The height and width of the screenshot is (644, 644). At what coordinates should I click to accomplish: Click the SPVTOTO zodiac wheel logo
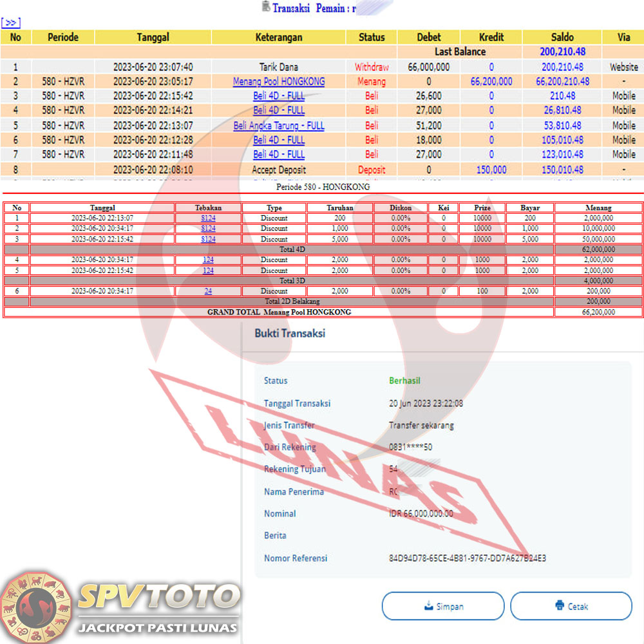(x=37, y=606)
